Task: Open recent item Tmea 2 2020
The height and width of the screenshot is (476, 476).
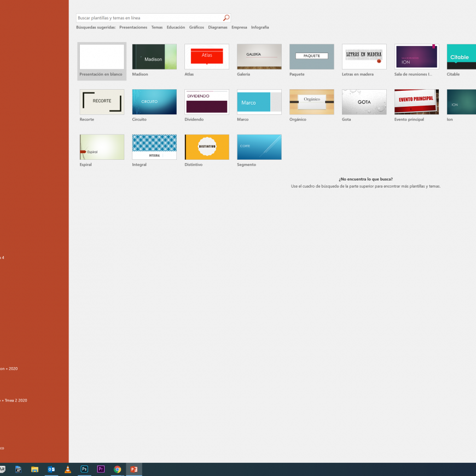Action: [14, 400]
